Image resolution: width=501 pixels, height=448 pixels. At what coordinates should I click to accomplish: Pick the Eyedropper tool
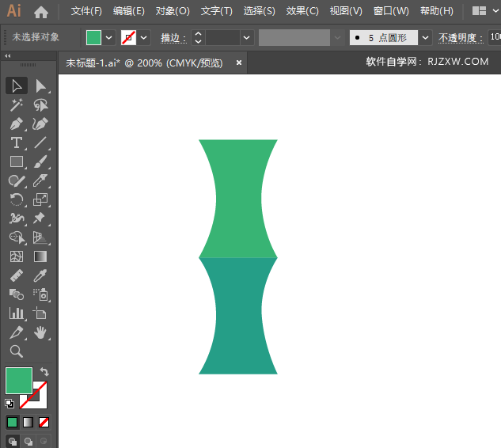[x=40, y=275]
